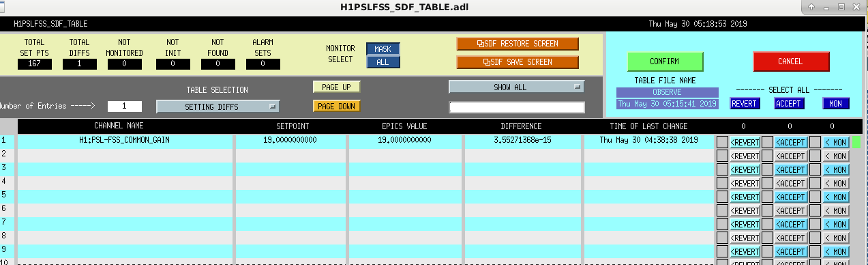Click the TOTAL SET PTS value 167
The width and height of the screenshot is (868, 265).
pos(35,64)
